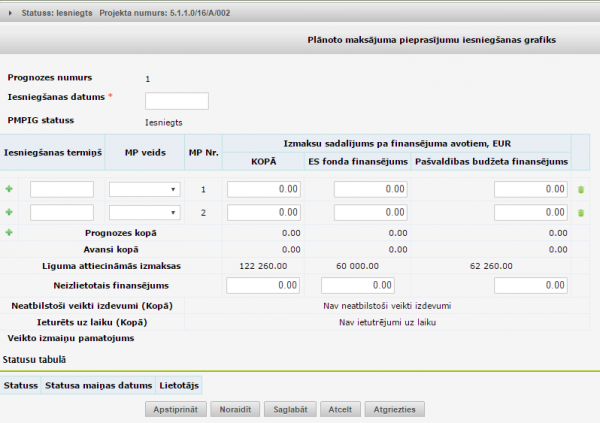Viewport: 600px width, 423px height.
Task: Focus the KOPĀ amount field in row 1
Action: tap(264, 188)
